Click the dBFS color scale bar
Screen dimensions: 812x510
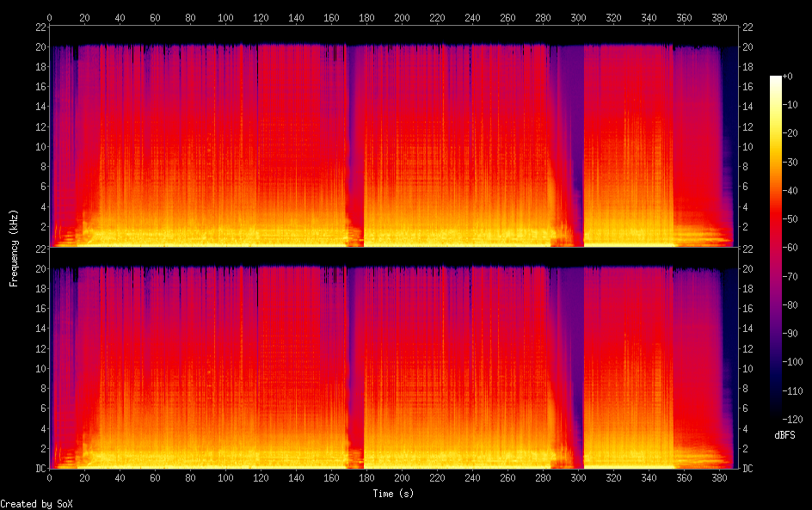click(x=775, y=247)
